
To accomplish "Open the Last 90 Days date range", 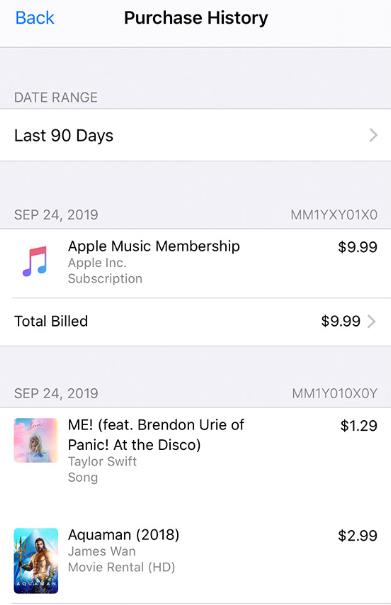I will 195,135.
